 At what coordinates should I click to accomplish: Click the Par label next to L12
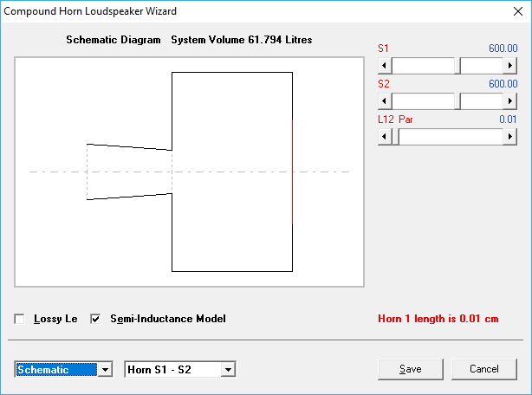405,120
